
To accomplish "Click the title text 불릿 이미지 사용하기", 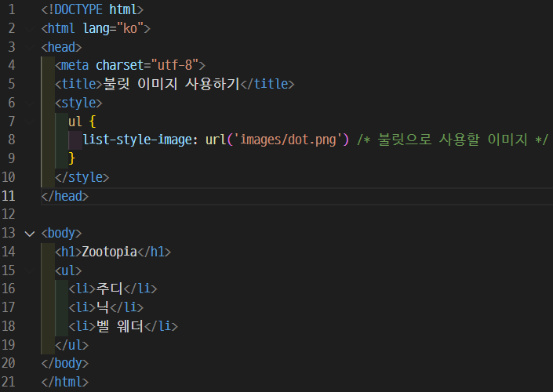I will click(x=171, y=84).
